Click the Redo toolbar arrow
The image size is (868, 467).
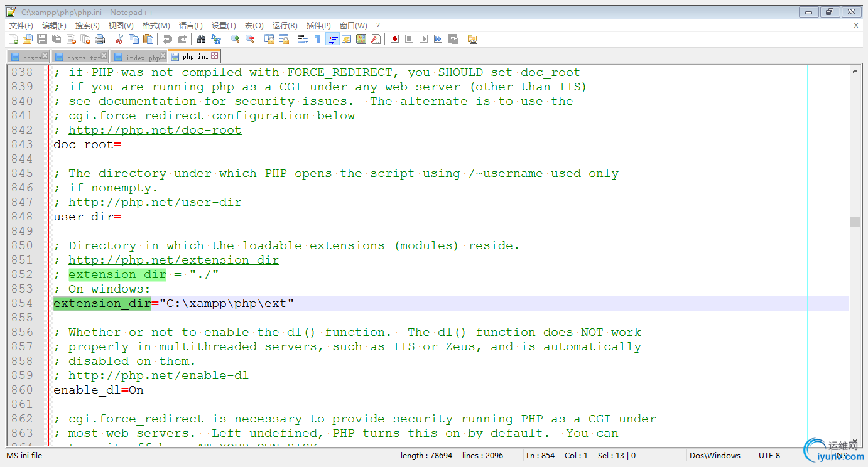tap(182, 39)
